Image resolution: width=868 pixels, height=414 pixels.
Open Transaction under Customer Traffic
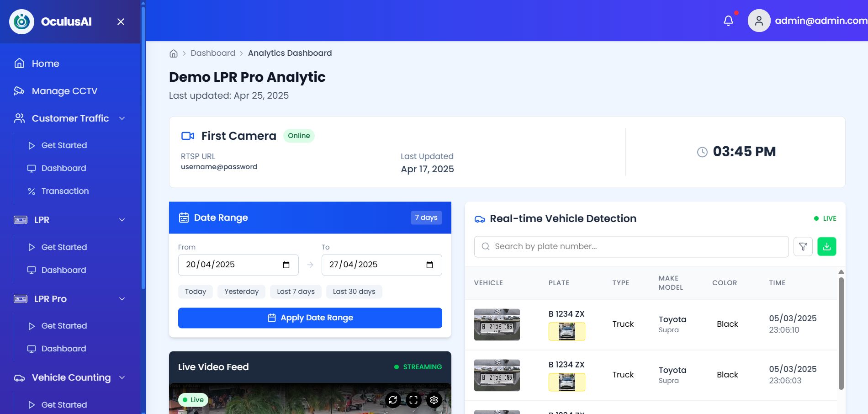pyautogui.click(x=65, y=191)
